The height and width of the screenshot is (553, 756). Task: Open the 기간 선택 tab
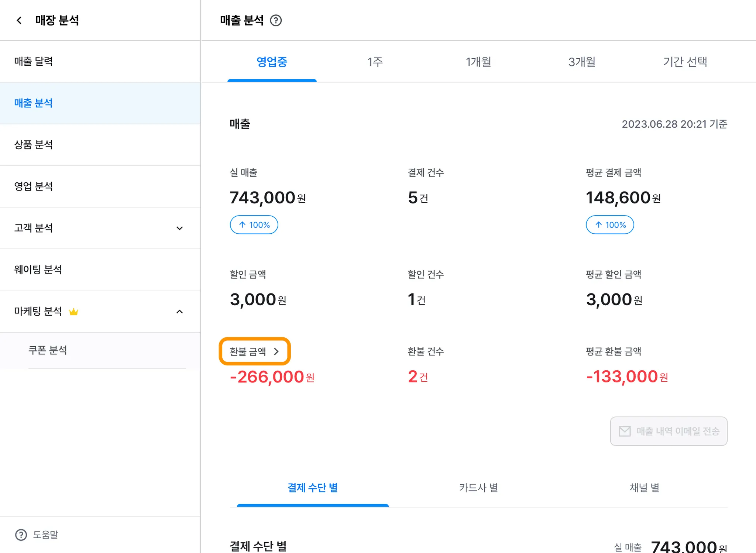tap(685, 62)
